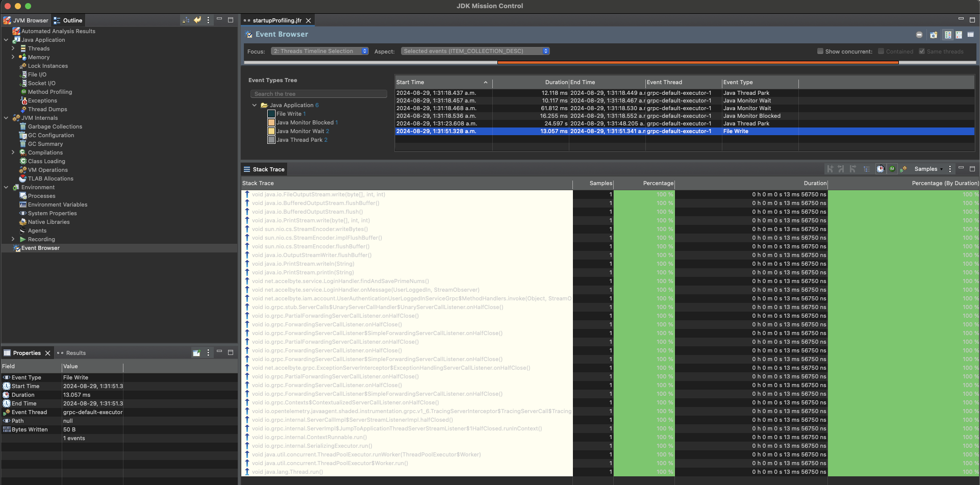Click the Properties toolbar picture icon
The height and width of the screenshot is (485, 980).
196,353
